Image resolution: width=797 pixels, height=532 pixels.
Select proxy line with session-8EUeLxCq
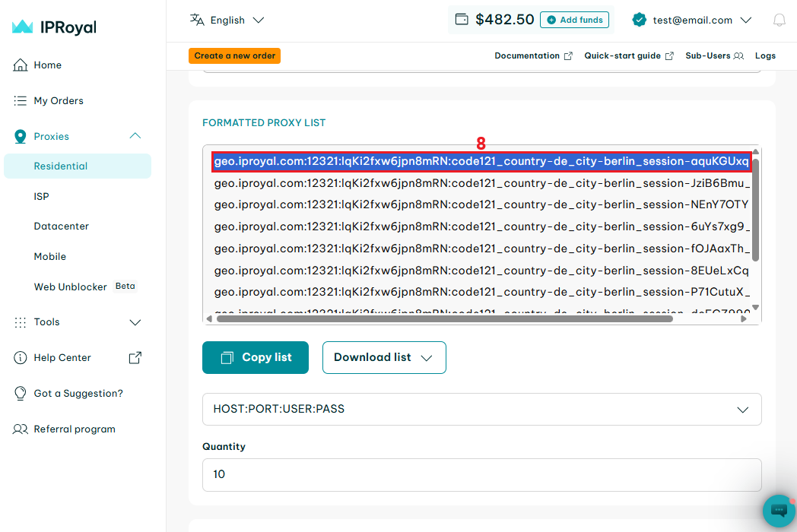(481, 271)
